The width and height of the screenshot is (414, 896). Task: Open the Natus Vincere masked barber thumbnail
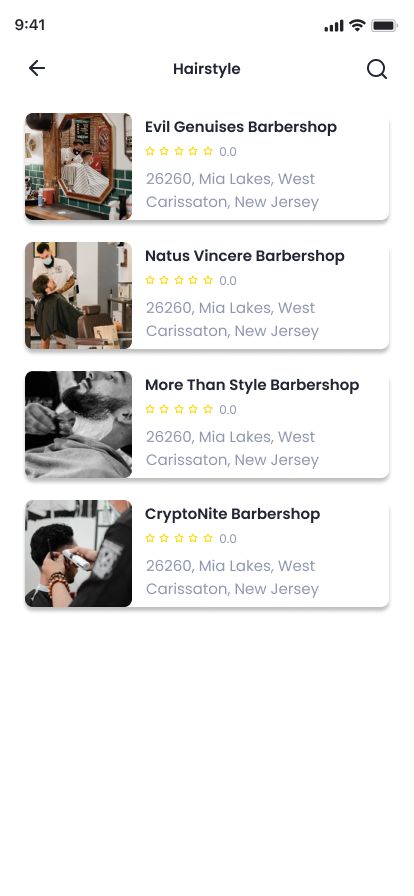78,295
